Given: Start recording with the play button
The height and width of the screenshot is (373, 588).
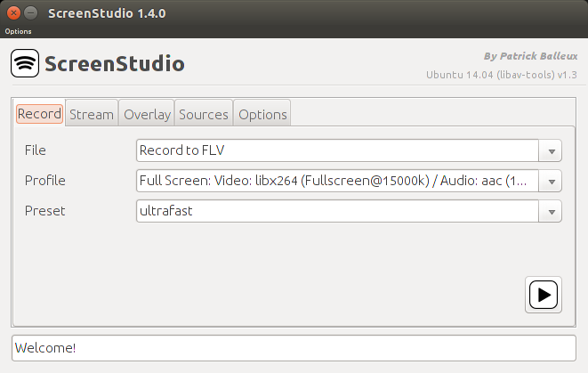Looking at the screenshot, I should (x=544, y=295).
